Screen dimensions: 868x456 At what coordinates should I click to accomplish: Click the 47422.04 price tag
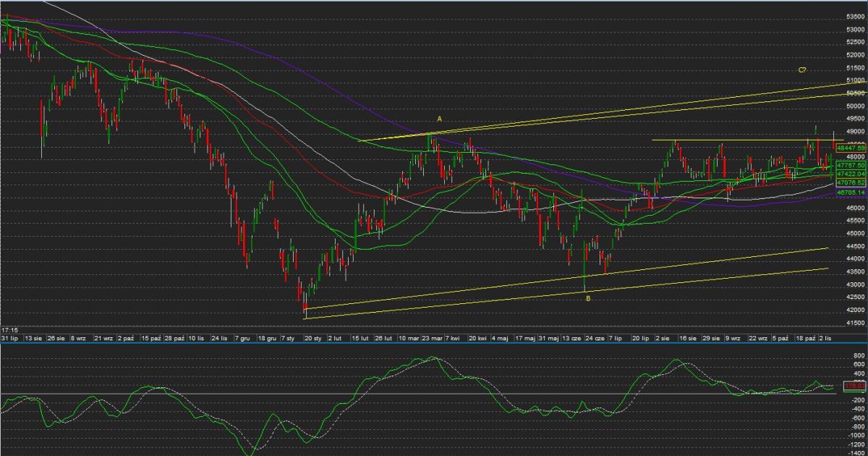click(851, 174)
